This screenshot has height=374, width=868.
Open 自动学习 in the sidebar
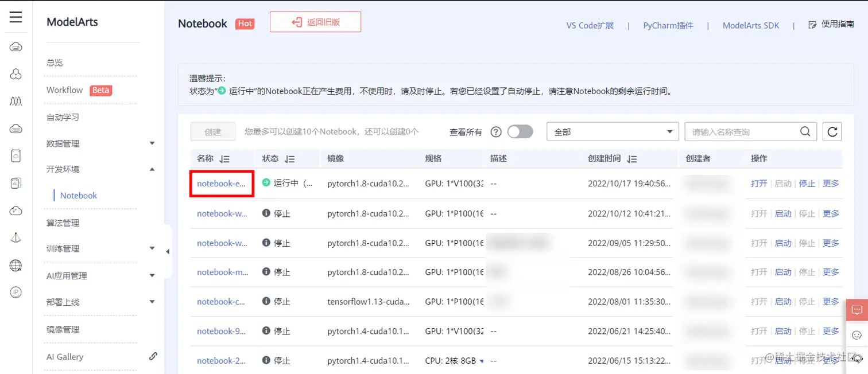click(x=63, y=117)
